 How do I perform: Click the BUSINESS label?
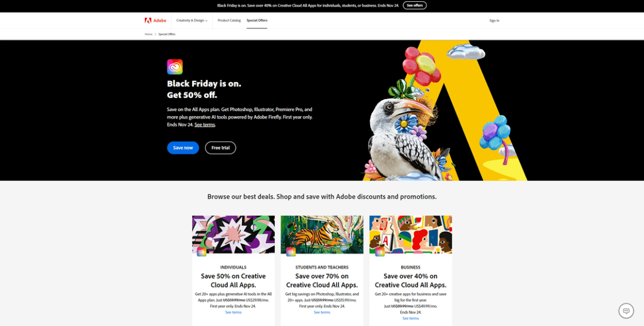click(411, 267)
